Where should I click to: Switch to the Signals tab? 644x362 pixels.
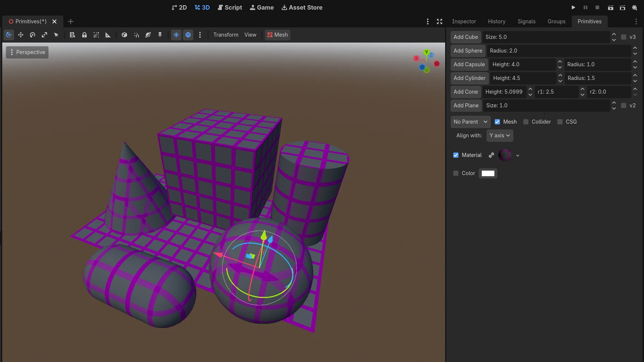[x=527, y=21]
